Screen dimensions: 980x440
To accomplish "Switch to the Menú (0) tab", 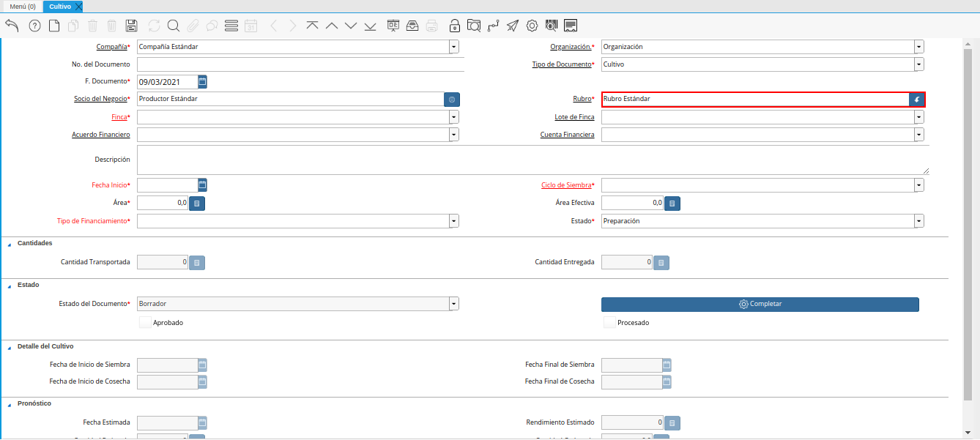I will 22,7.
